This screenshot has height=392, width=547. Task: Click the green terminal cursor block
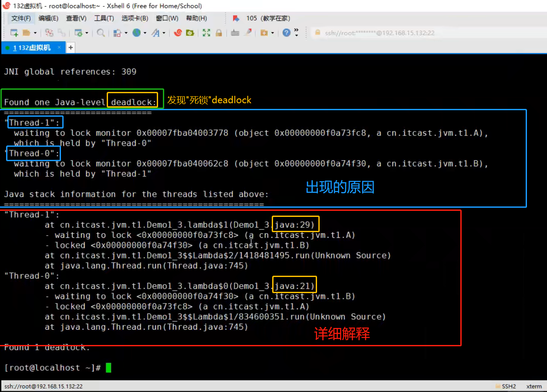pos(108,368)
